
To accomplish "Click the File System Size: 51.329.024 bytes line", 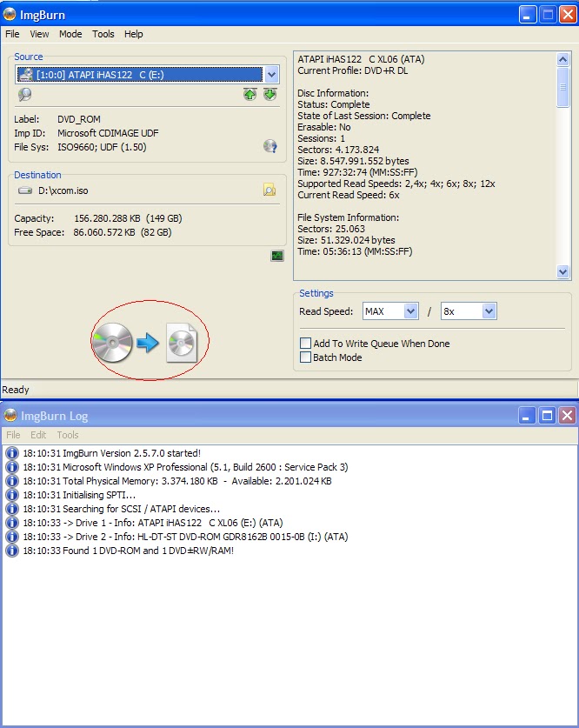I will coord(346,240).
